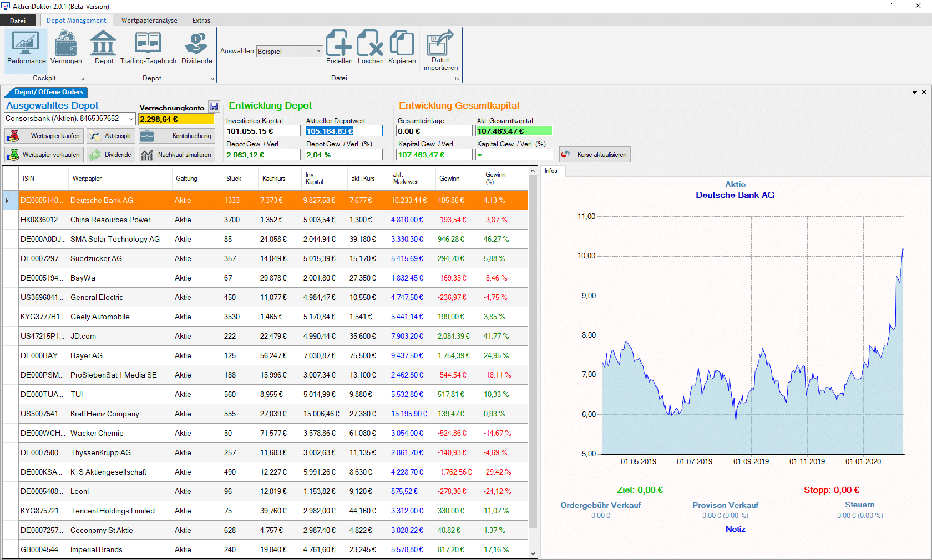The image size is (932, 560).
Task: Open the Depot bank icon
Action: pyautogui.click(x=104, y=49)
